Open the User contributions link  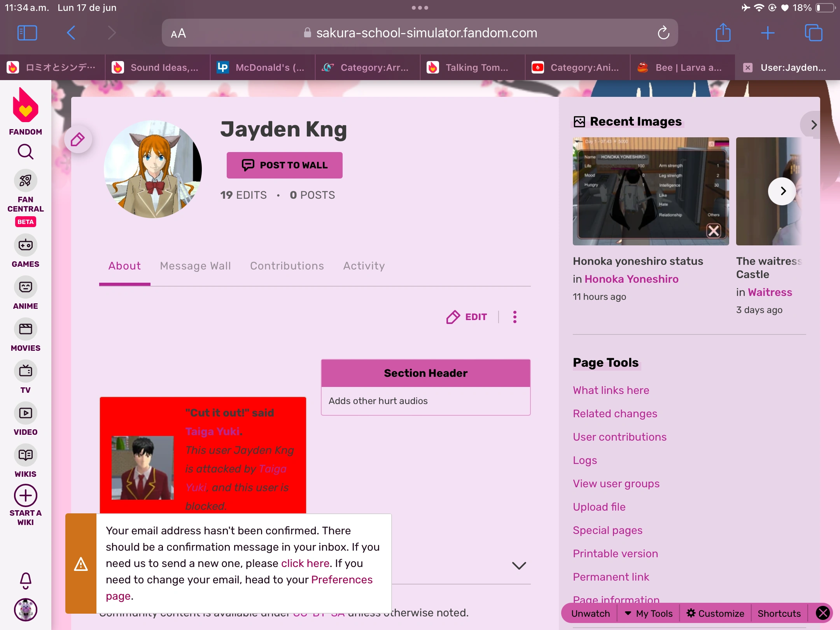pos(619,437)
